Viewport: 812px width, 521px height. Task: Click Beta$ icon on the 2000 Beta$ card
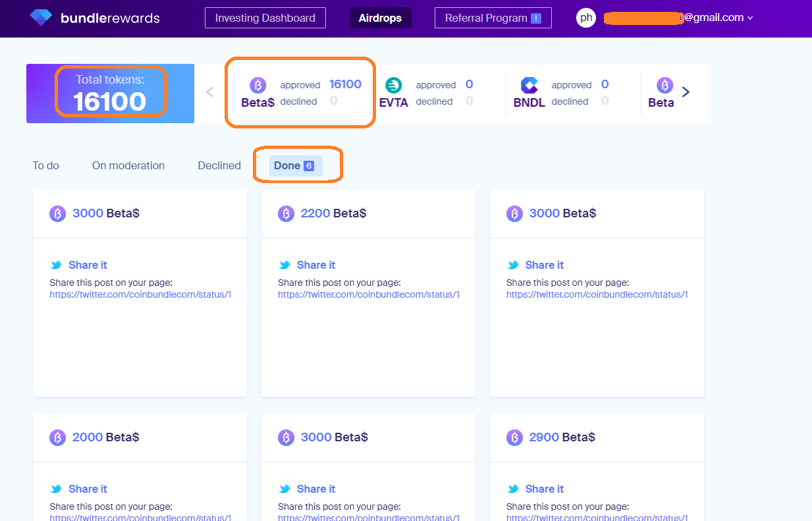click(57, 437)
